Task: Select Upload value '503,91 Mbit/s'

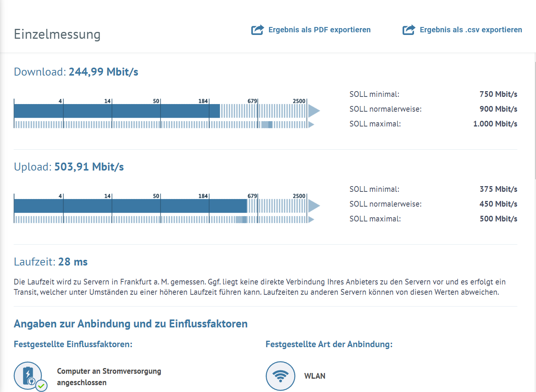Action: coord(89,167)
